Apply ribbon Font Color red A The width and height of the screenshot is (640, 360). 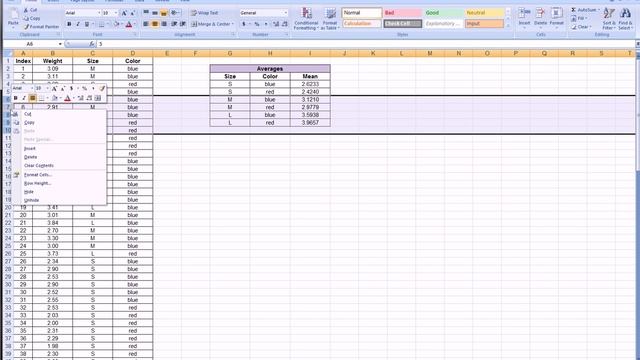pyautogui.click(x=129, y=24)
